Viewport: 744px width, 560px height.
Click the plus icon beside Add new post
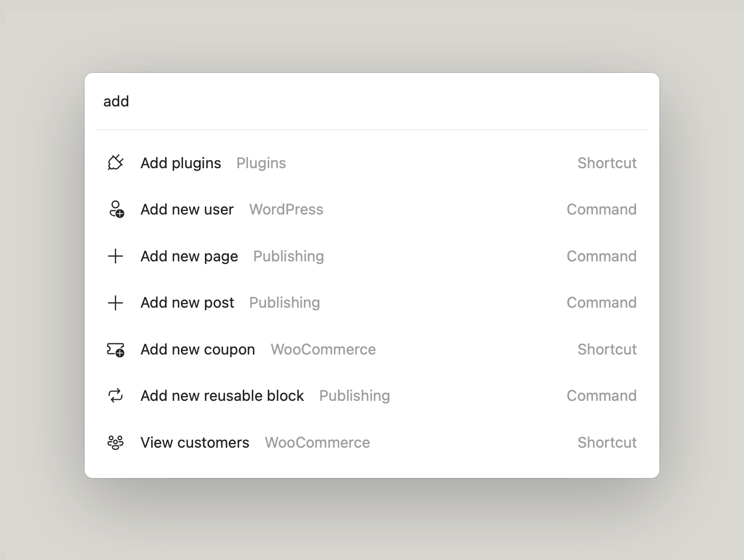(115, 303)
